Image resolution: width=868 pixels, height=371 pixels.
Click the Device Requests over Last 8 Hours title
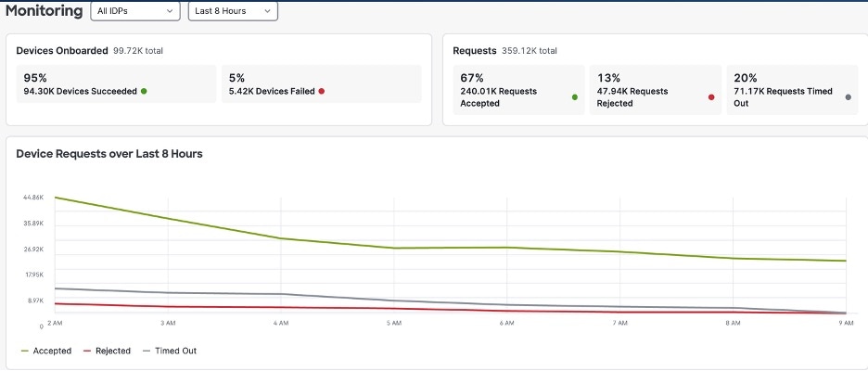click(109, 154)
